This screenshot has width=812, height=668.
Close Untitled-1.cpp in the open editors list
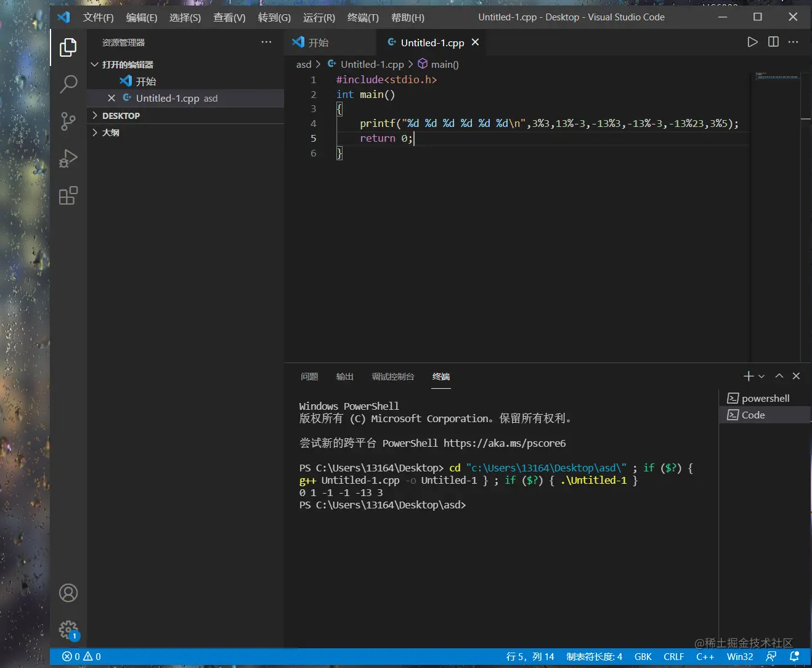pos(112,98)
